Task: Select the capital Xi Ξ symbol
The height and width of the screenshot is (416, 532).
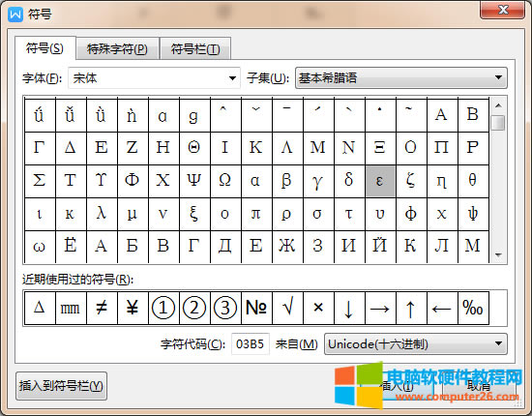Action: (x=380, y=148)
